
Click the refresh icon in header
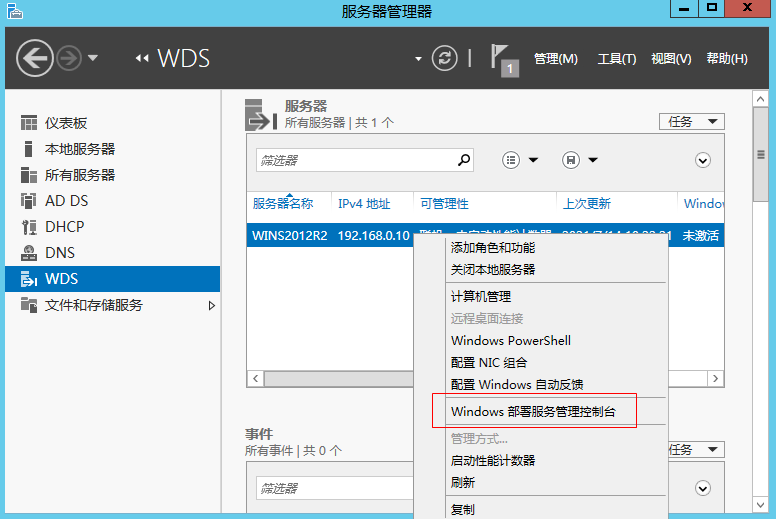pos(444,58)
